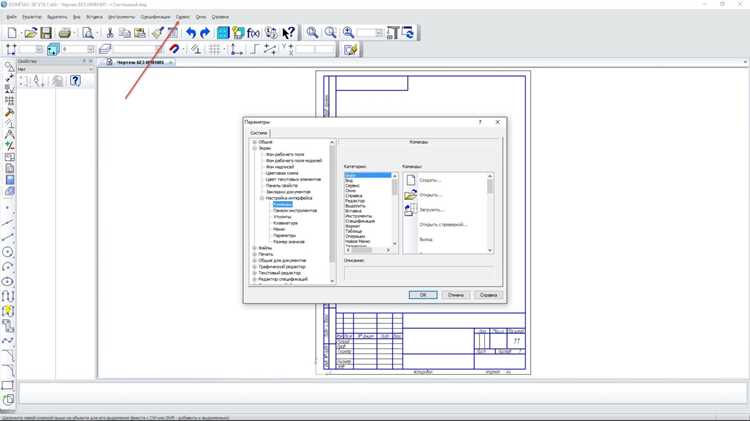Toggle the grid display icon
Screen dimensions: 750x421
(215, 49)
